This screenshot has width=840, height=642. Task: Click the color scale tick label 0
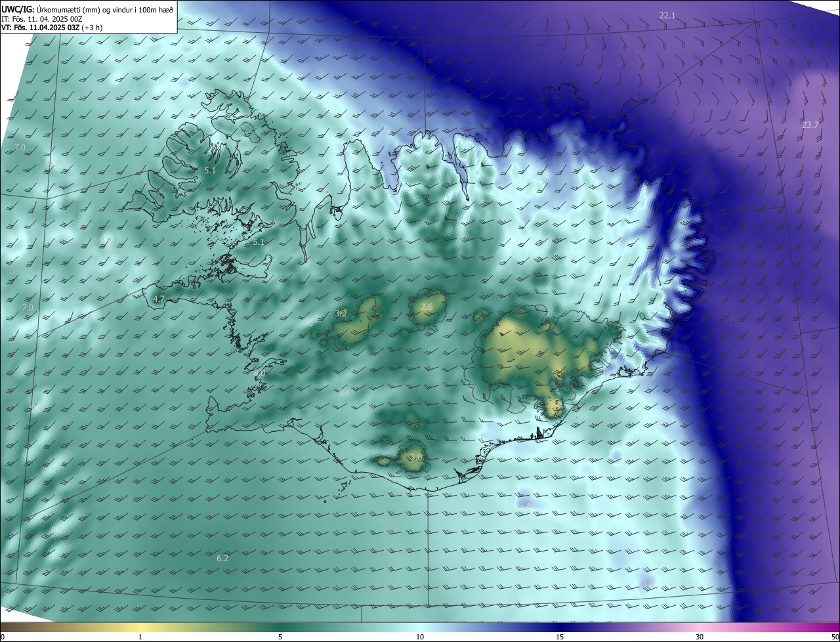[x=3, y=637]
